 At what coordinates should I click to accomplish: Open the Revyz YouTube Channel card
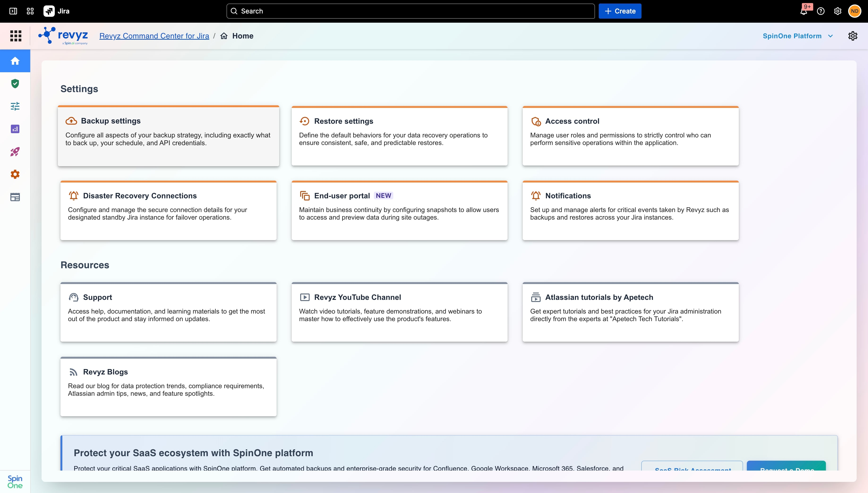399,312
